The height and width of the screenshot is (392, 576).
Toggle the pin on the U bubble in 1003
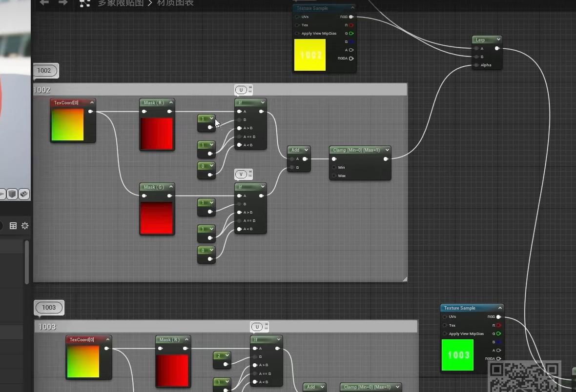coord(267,325)
